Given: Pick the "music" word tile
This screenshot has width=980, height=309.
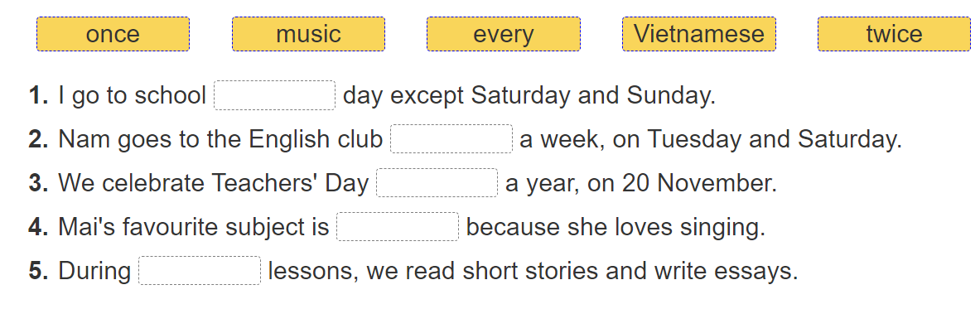Looking at the screenshot, I should (x=308, y=34).
